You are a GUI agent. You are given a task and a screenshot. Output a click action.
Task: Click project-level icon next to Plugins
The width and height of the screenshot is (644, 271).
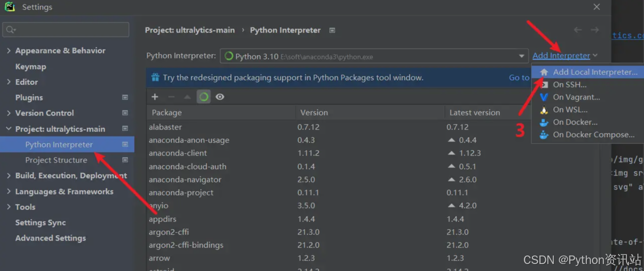click(125, 97)
